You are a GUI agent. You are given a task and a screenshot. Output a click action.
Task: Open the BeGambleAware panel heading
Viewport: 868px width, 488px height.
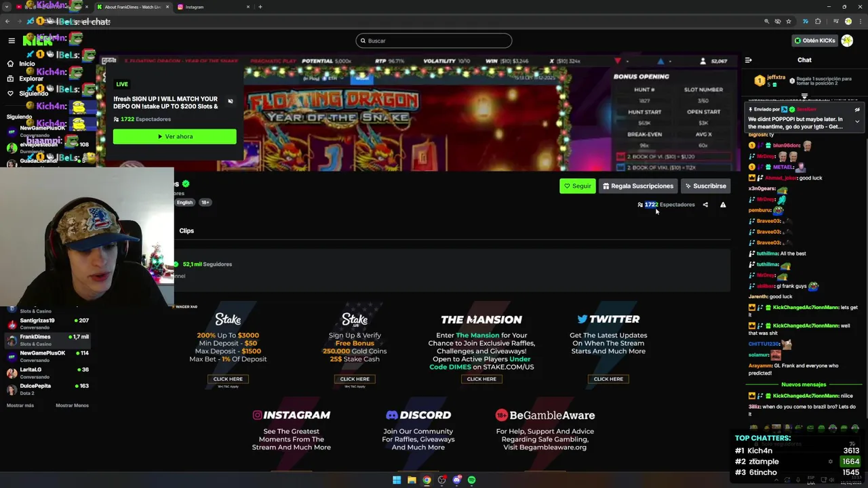545,415
